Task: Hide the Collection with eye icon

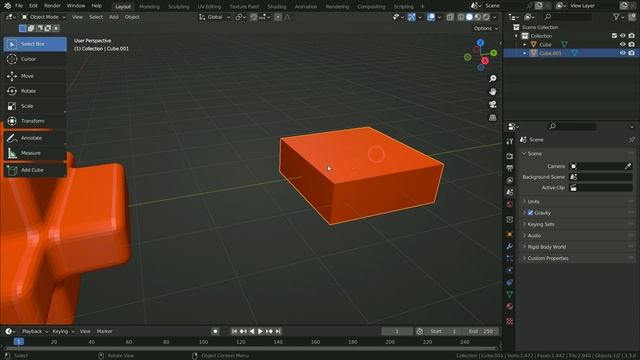Action: tap(622, 36)
